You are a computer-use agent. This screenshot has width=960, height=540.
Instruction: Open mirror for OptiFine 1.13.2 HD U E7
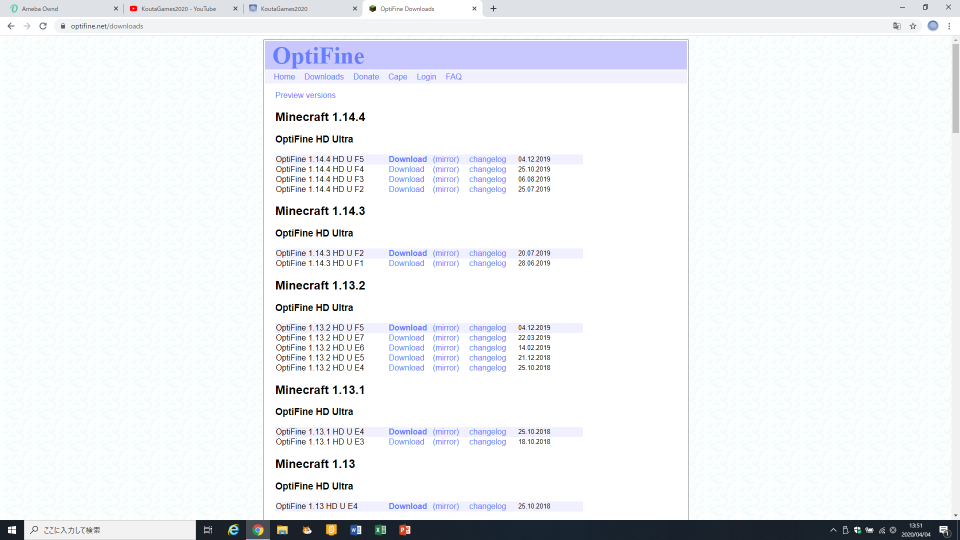[x=446, y=338]
